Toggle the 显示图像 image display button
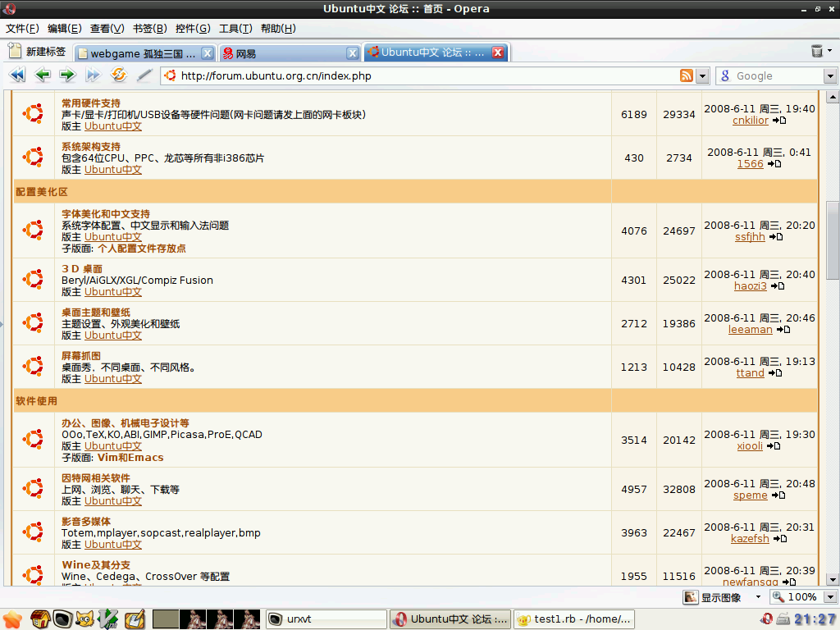The width and height of the screenshot is (840, 630). pyautogui.click(x=713, y=597)
